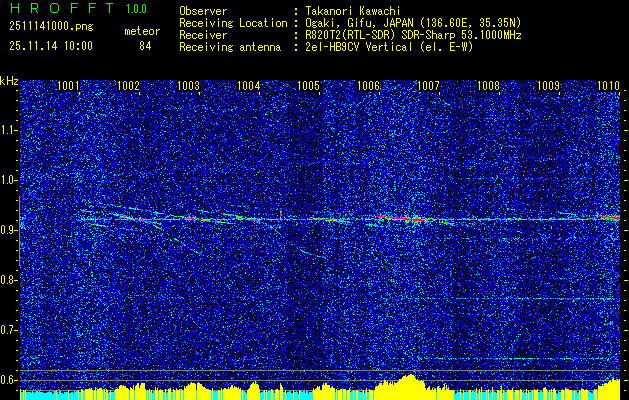The height and width of the screenshot is (400, 629).
Task: Click the meteor label
Action: tap(142, 31)
